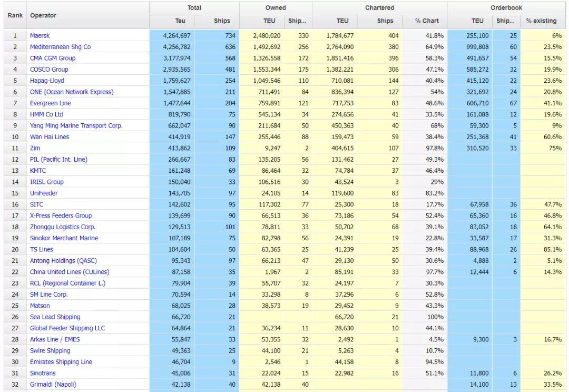Click the Owned TEU column header
The height and width of the screenshot is (392, 569).
(269, 21)
